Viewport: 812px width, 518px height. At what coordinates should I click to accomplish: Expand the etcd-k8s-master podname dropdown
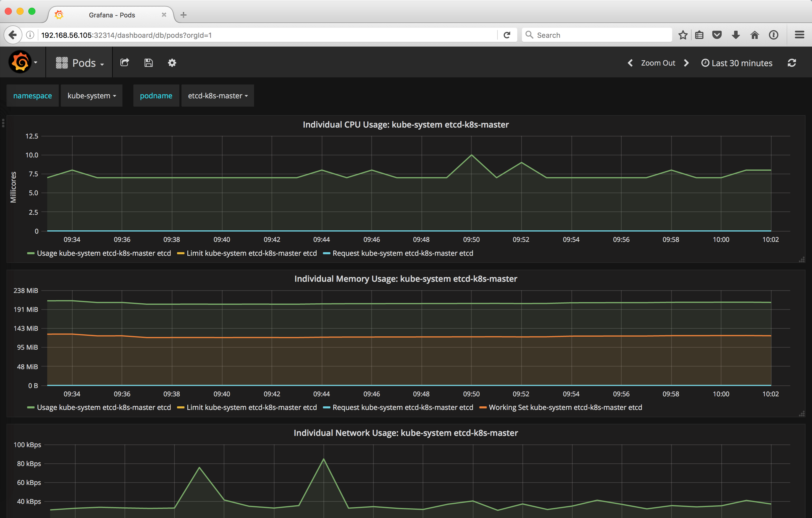[216, 95]
